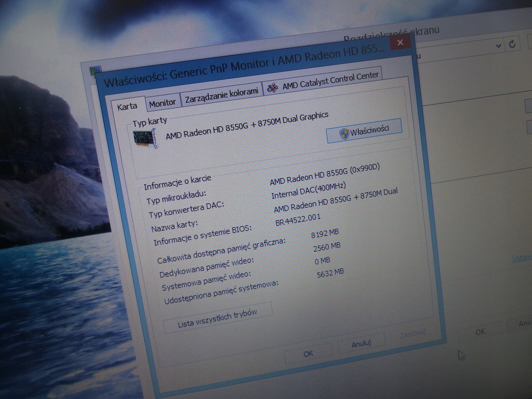The width and height of the screenshot is (532, 399).
Task: Click the AMD Radeon HD 8550G + 8750M Dual Graphics name
Action: 247,126
